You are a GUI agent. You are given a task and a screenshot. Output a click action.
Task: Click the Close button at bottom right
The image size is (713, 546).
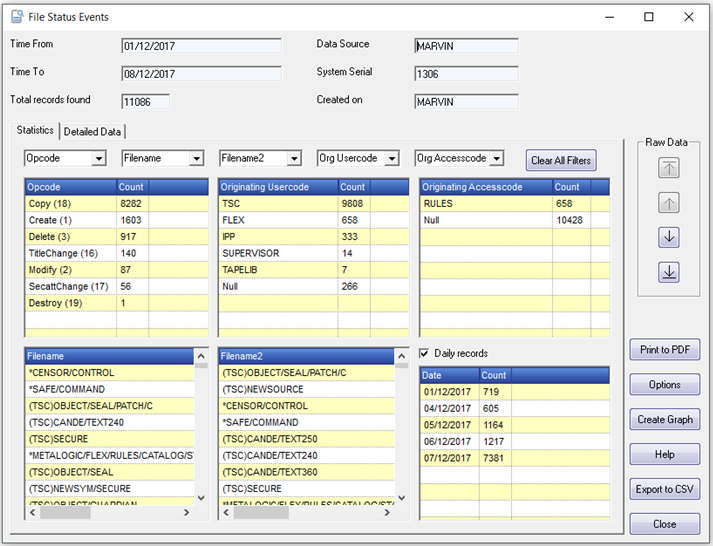[665, 524]
